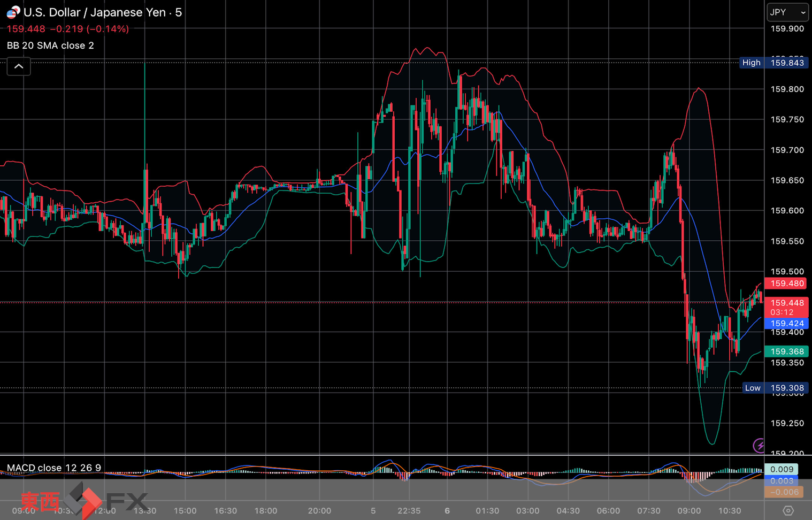Click the purple lightning bolt icon
The height and width of the screenshot is (520, 812).
[x=759, y=445]
